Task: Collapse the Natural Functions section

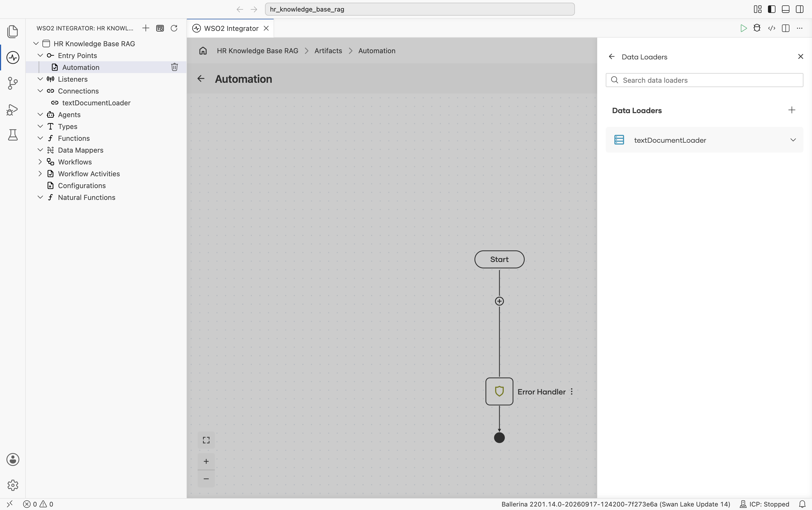Action: click(x=40, y=197)
